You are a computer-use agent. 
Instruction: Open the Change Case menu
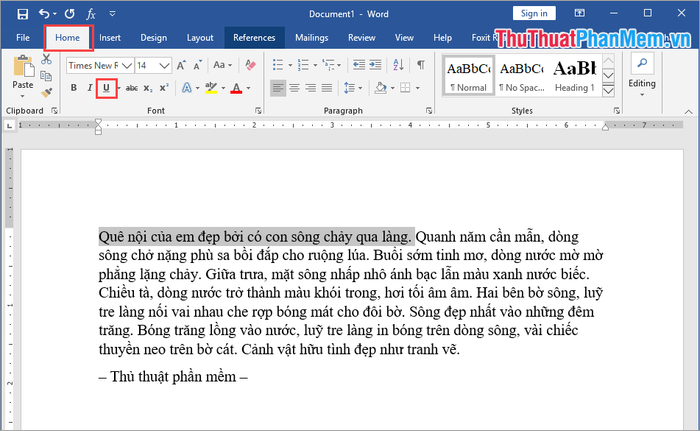222,65
